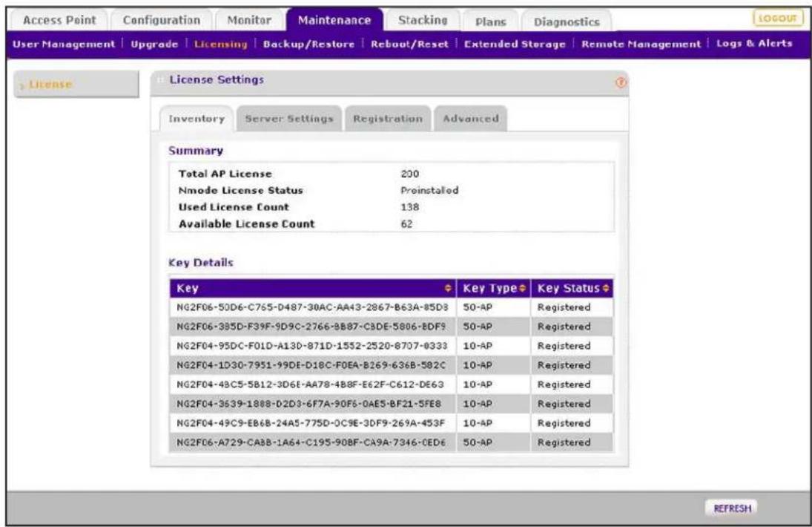The height and width of the screenshot is (527, 812).
Task: Switch to the Server Settings tab
Action: pyautogui.click(x=289, y=119)
